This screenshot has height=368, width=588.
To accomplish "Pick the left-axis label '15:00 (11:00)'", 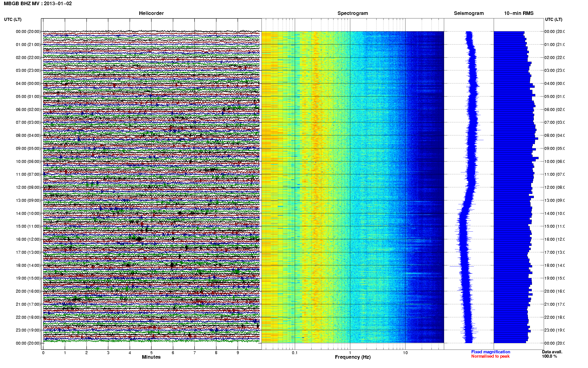I will [x=28, y=226].
